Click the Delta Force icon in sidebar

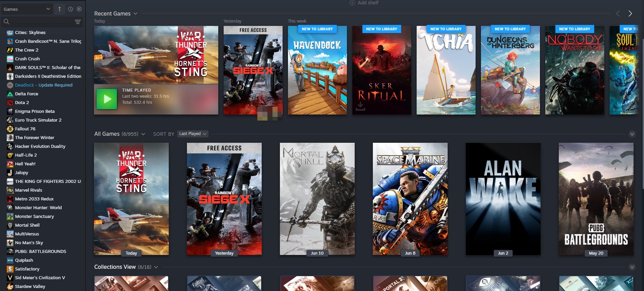tap(10, 94)
